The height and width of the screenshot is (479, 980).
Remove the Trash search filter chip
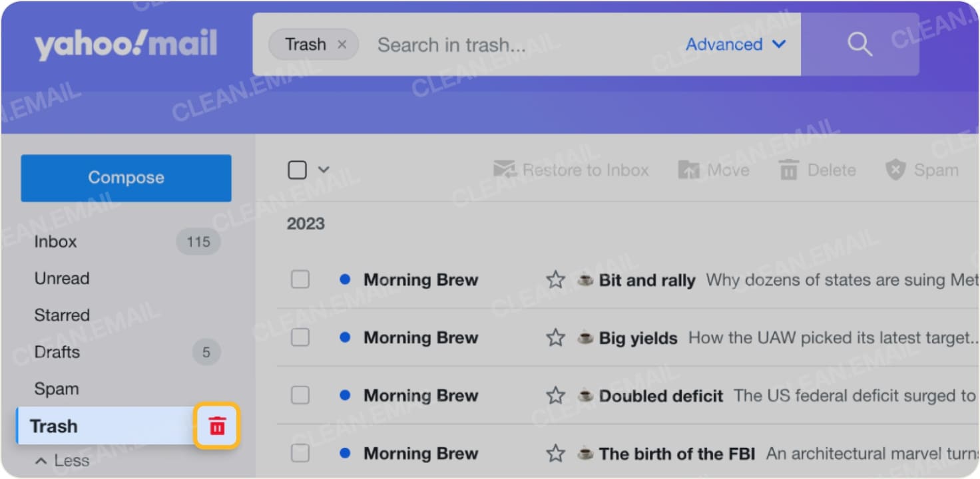point(342,45)
